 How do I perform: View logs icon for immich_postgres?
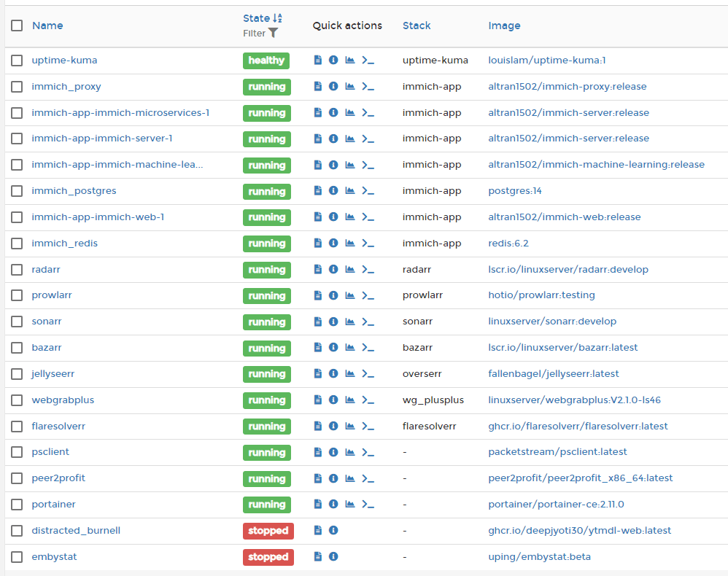318,190
